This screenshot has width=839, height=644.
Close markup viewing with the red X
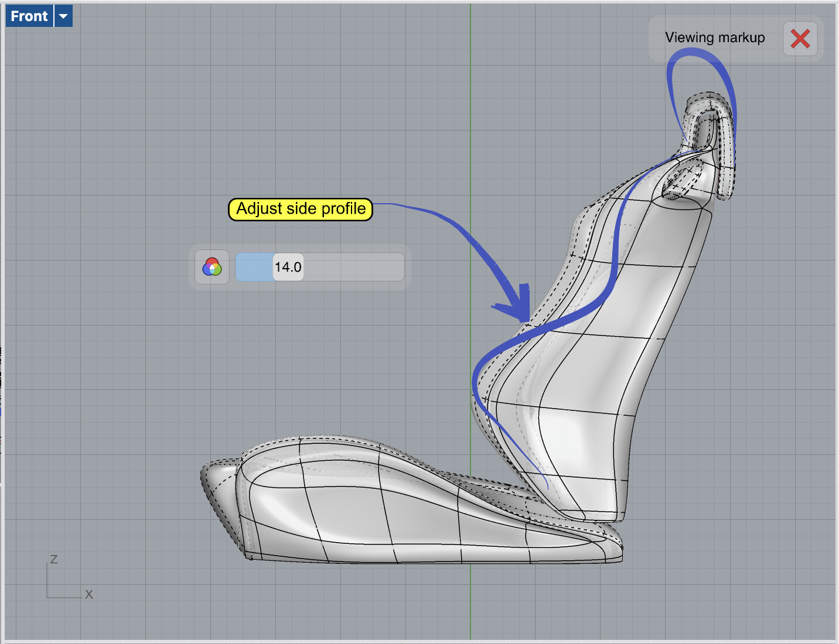800,39
